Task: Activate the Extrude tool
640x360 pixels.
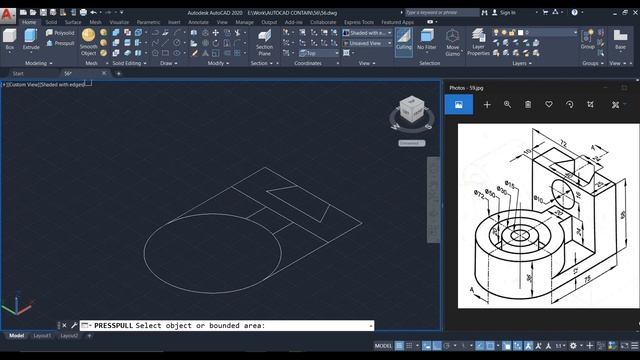Action: 31,40
